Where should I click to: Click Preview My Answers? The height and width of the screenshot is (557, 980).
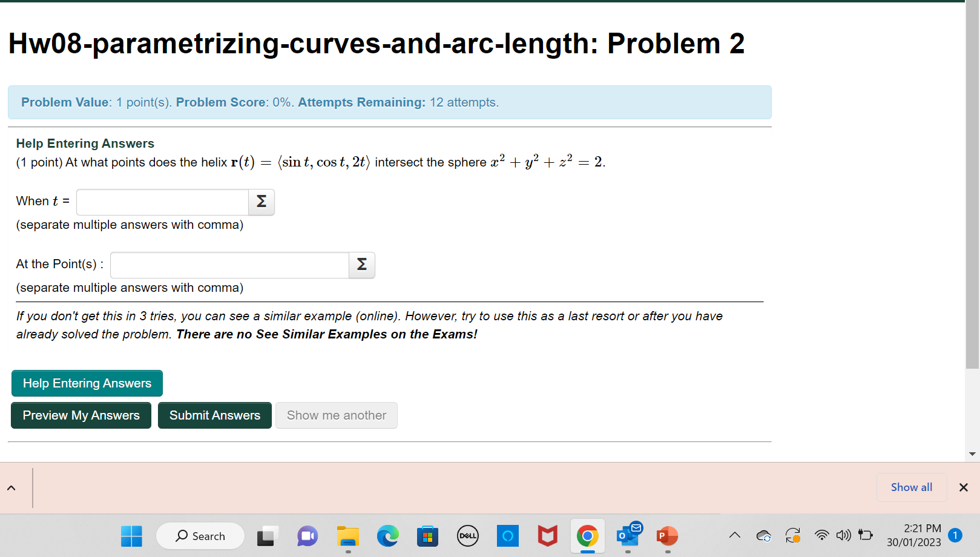pyautogui.click(x=81, y=415)
